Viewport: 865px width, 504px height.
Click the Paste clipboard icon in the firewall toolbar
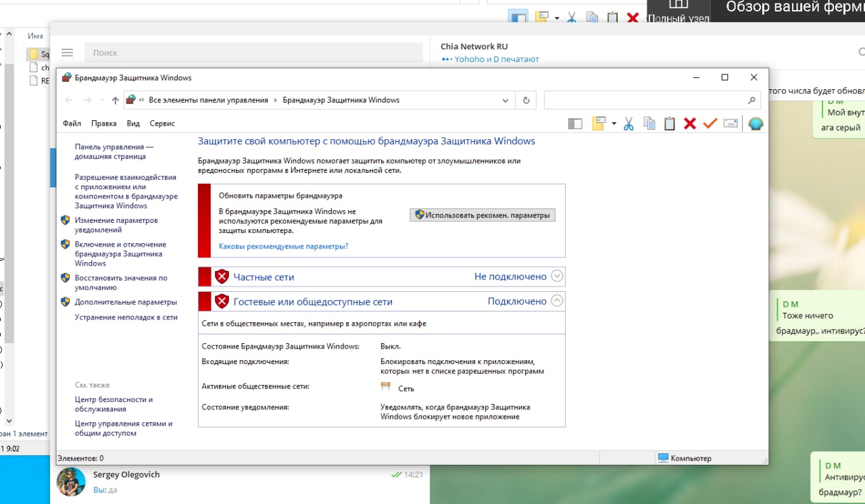(x=670, y=124)
